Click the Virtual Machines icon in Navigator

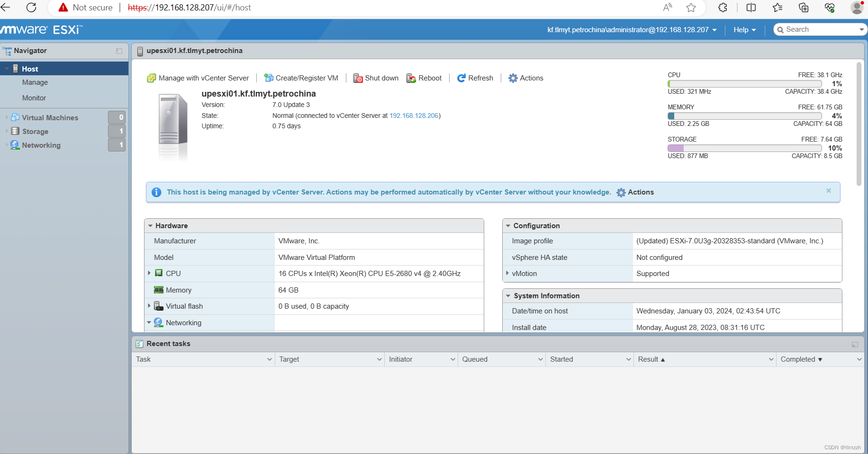click(15, 117)
